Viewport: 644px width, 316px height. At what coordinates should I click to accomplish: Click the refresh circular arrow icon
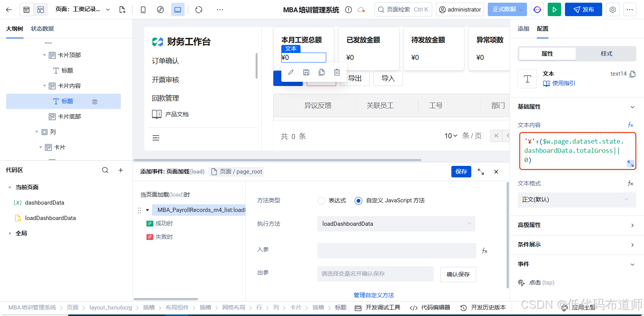[x=199, y=10]
